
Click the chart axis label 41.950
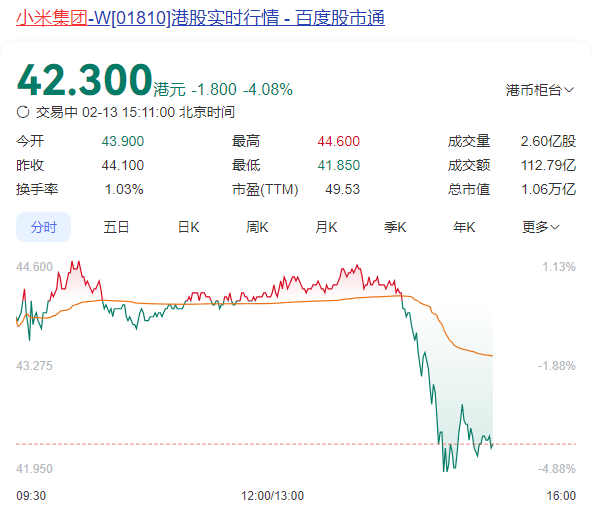click(34, 469)
